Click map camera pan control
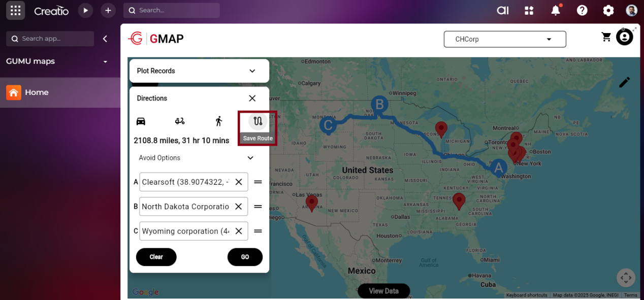 (626, 278)
